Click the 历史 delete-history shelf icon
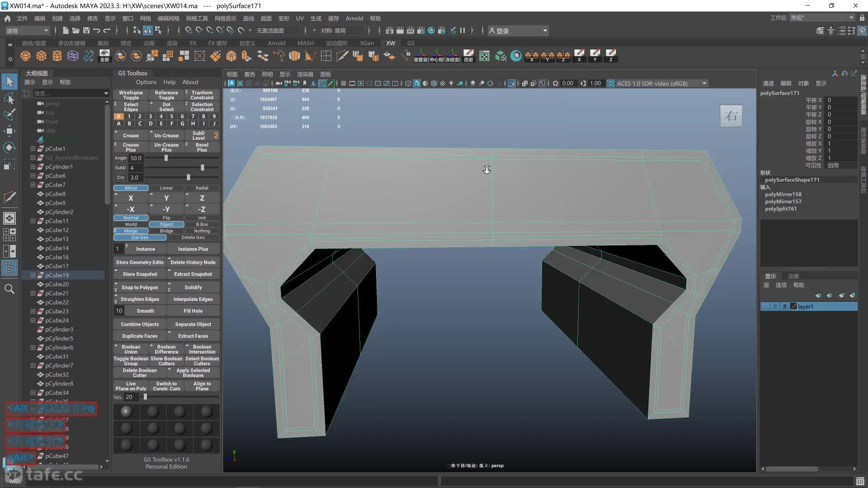 468,56
